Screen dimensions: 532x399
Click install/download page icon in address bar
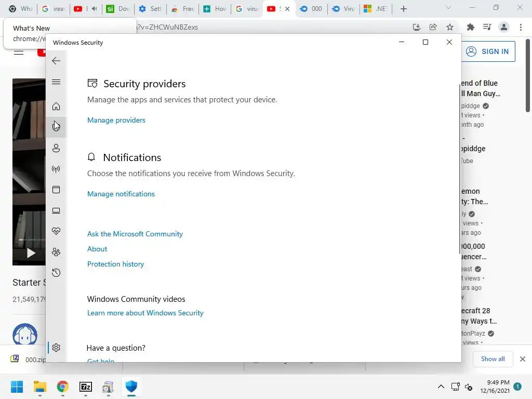pos(416,27)
